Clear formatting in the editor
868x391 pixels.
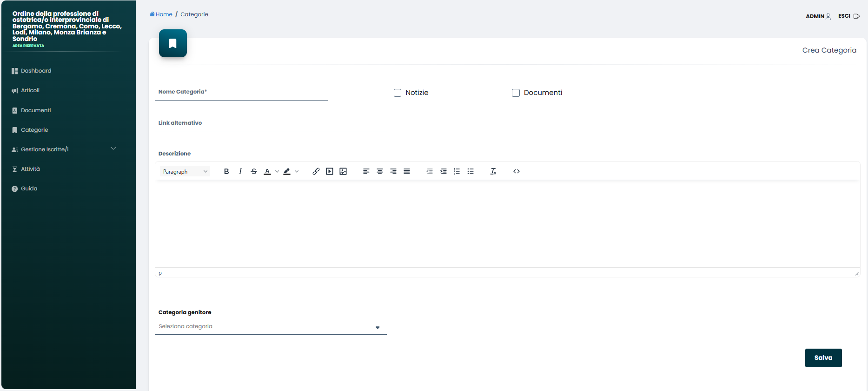pyautogui.click(x=493, y=171)
